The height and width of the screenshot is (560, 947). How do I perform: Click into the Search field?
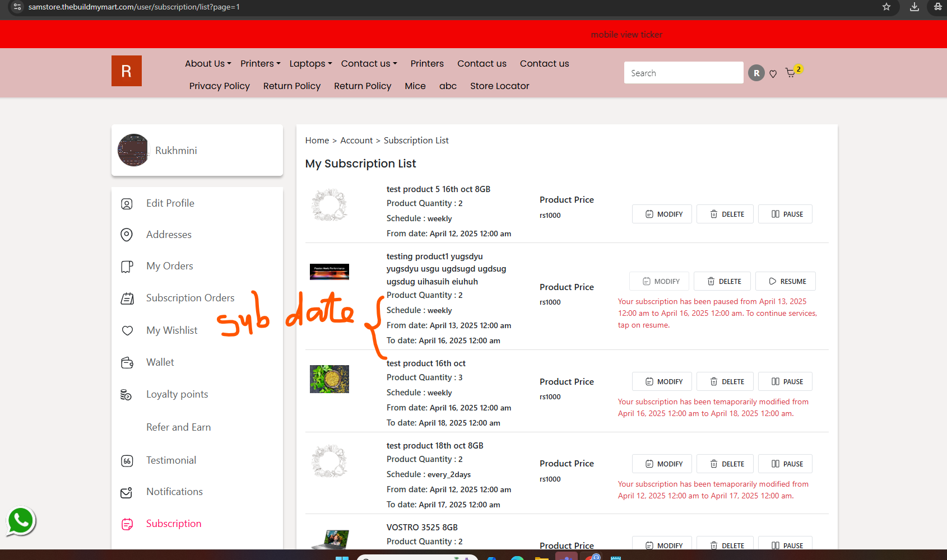click(x=684, y=73)
